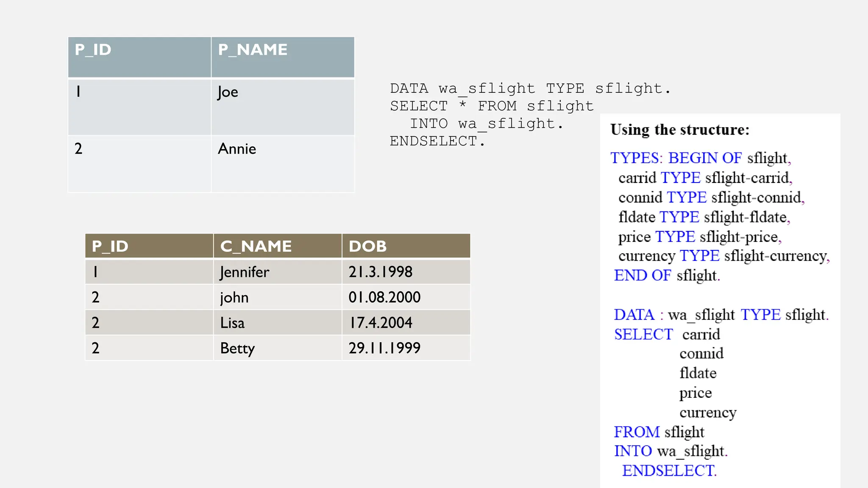868x488 pixels.
Task: Click the P_ID cell in the Betty row
Action: (x=149, y=348)
